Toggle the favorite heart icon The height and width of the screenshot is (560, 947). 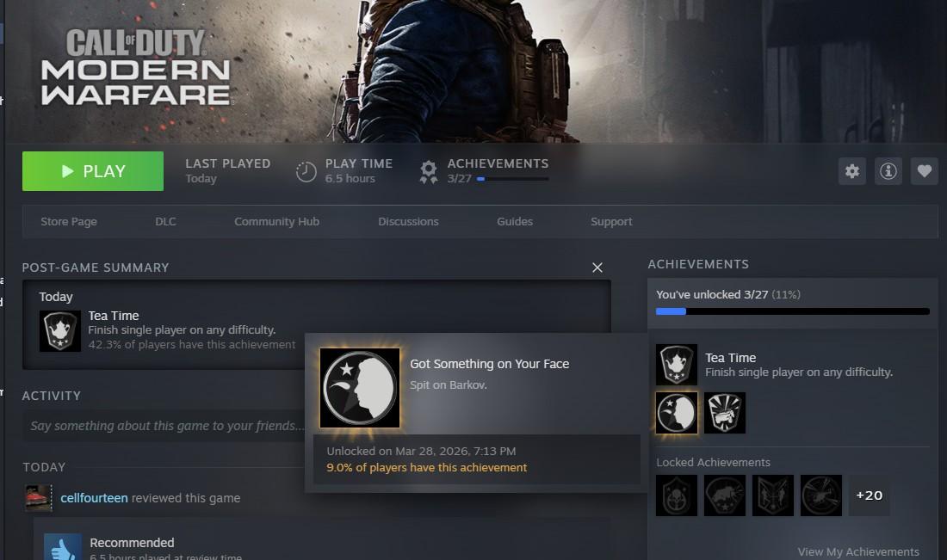click(x=924, y=171)
